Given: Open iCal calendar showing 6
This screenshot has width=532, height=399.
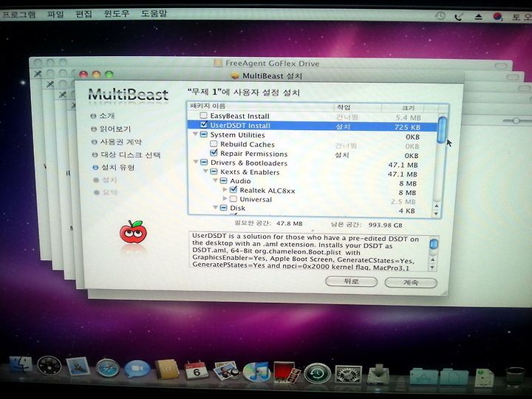Looking at the screenshot, I should pyautogui.click(x=197, y=370).
